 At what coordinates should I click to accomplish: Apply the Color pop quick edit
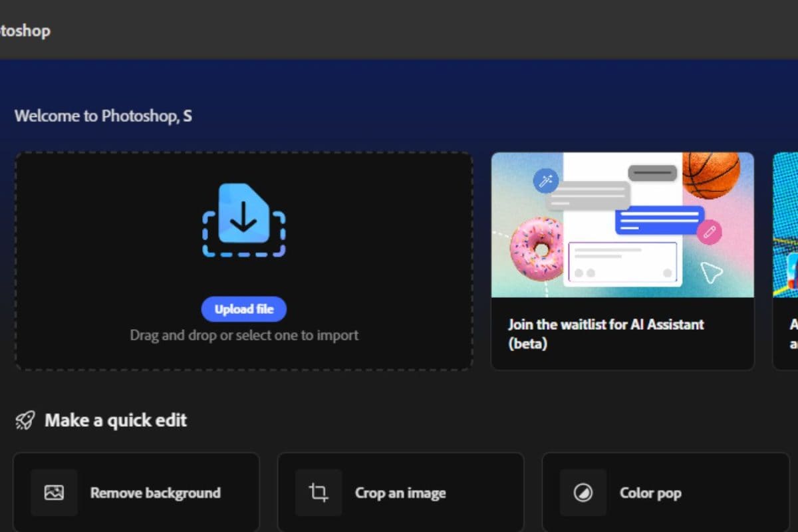[650, 493]
